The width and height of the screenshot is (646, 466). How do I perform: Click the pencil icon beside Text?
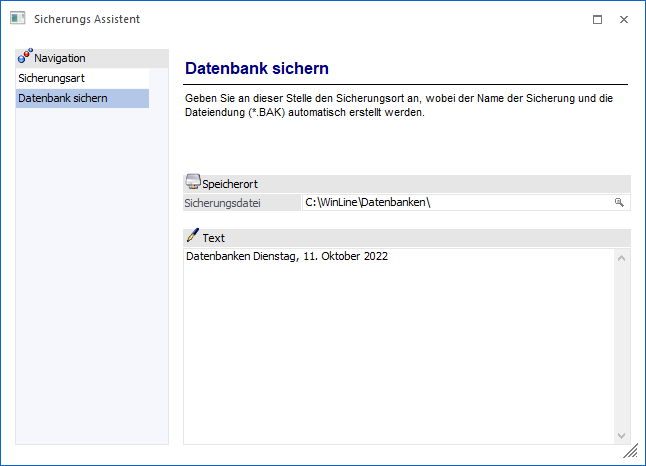click(x=193, y=237)
